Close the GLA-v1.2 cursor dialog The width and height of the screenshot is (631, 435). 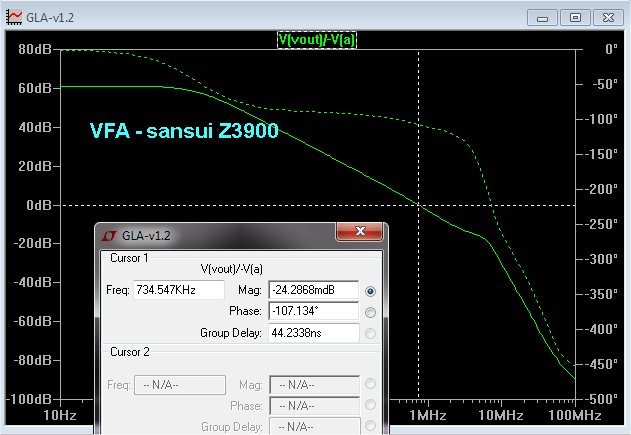tap(360, 231)
